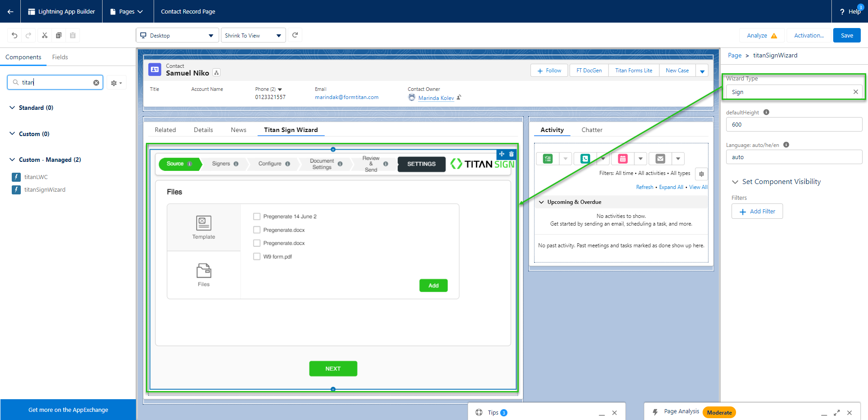The width and height of the screenshot is (868, 420).
Task: Click the Email icon in Activity
Action: click(660, 159)
